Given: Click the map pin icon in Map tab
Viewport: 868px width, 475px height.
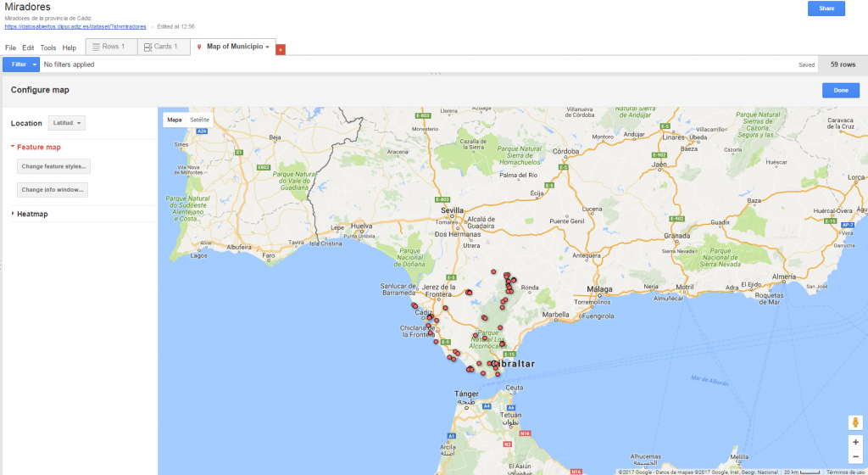Looking at the screenshot, I should coord(199,47).
